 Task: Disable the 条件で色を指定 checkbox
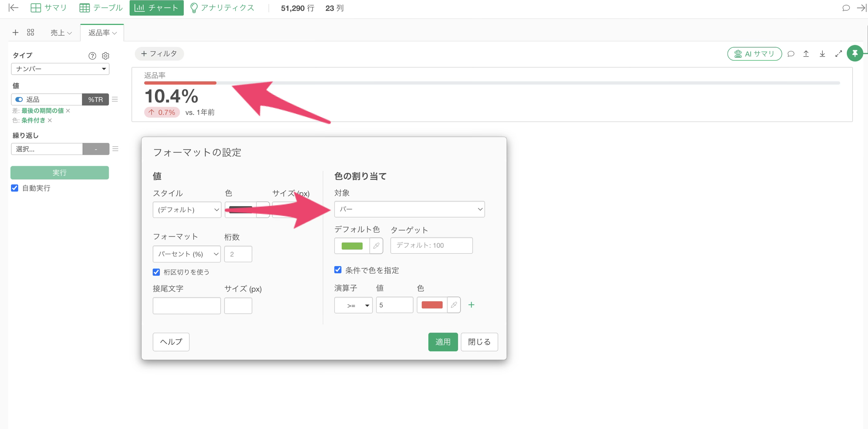338,270
